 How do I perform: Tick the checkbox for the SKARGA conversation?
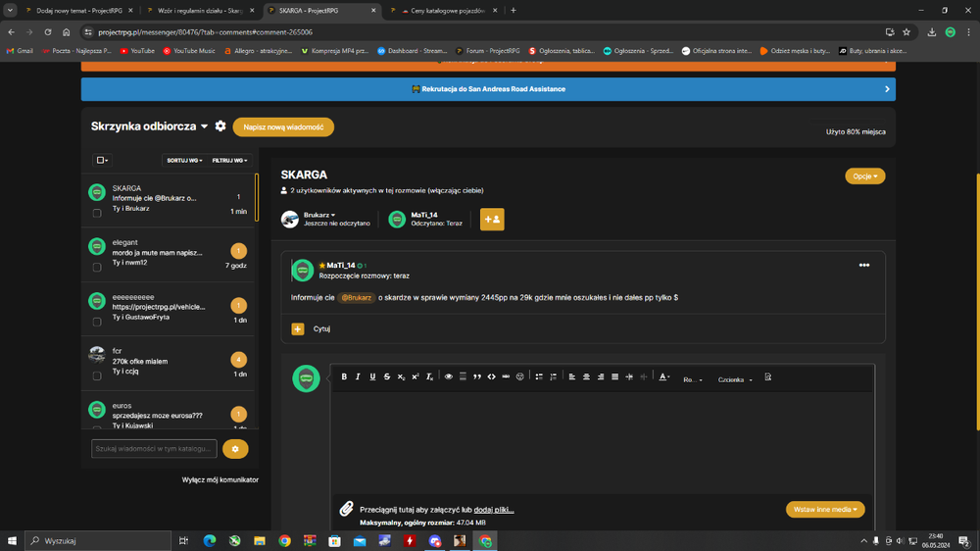pyautogui.click(x=97, y=213)
